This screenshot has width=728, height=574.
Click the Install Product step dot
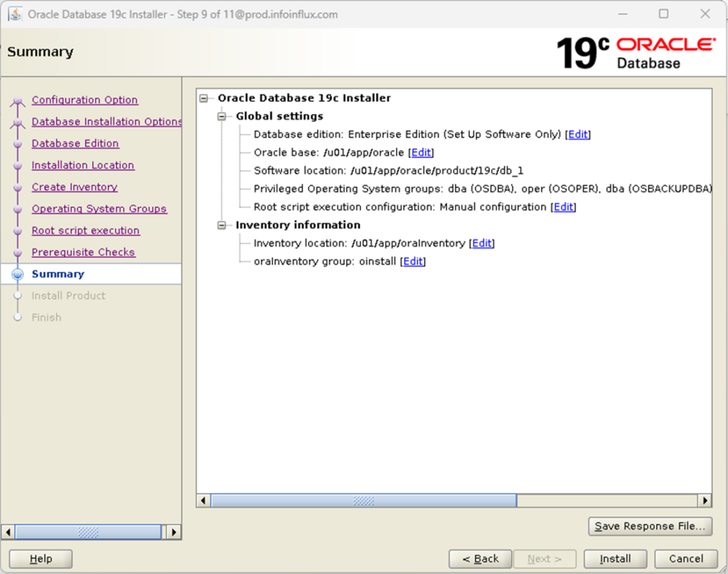coord(17,296)
